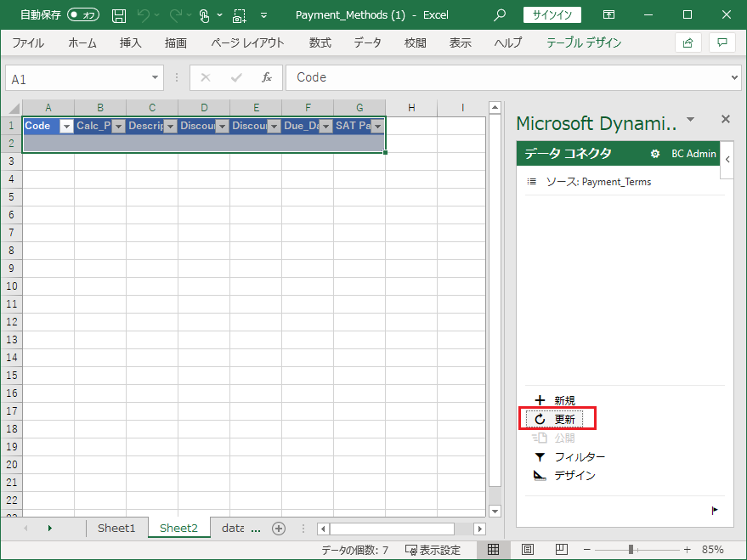Select the Sheet2 tab
747x560 pixels.
click(x=178, y=528)
